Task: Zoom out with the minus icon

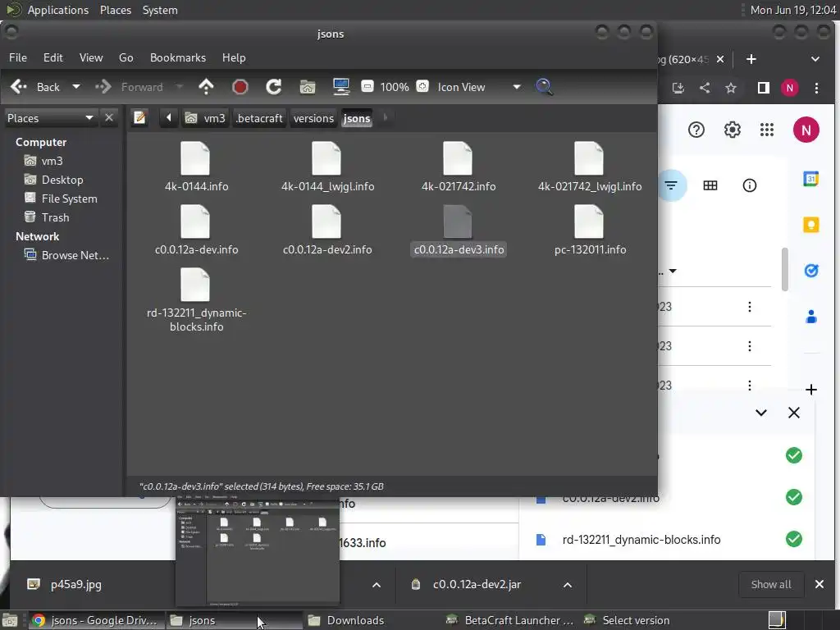Action: [x=367, y=86]
